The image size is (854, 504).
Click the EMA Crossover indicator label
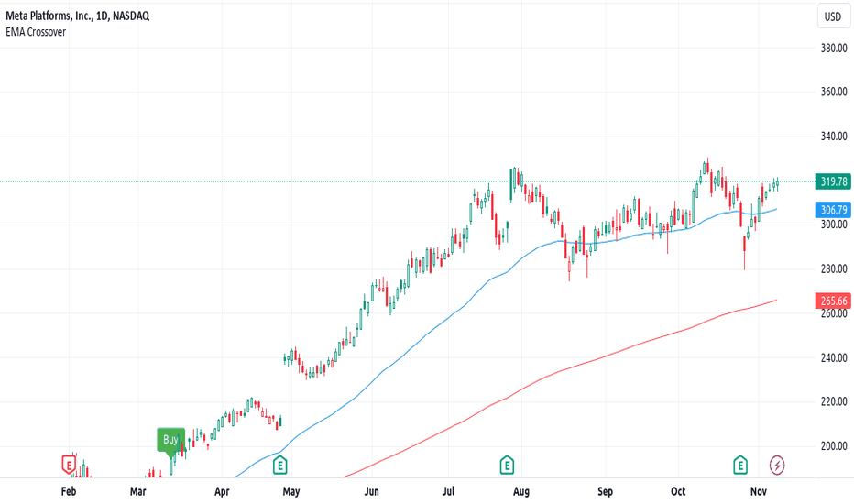tap(36, 32)
